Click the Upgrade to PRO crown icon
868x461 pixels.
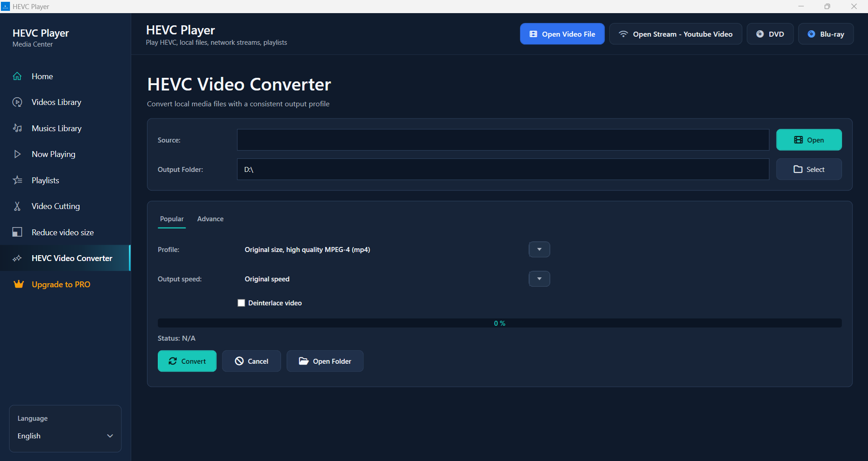coord(19,284)
